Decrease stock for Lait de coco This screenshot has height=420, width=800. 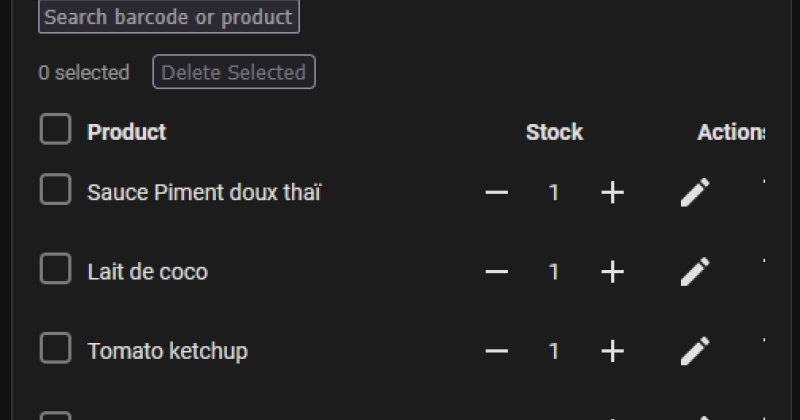click(496, 271)
